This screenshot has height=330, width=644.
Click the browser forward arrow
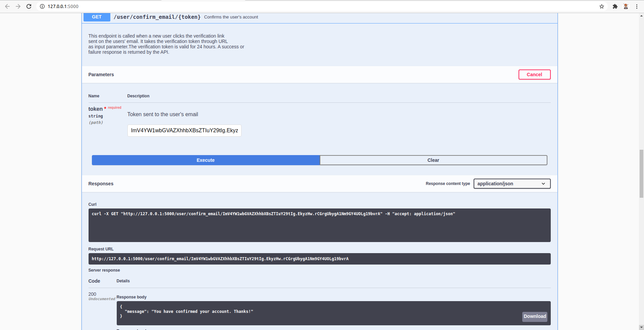(18, 6)
